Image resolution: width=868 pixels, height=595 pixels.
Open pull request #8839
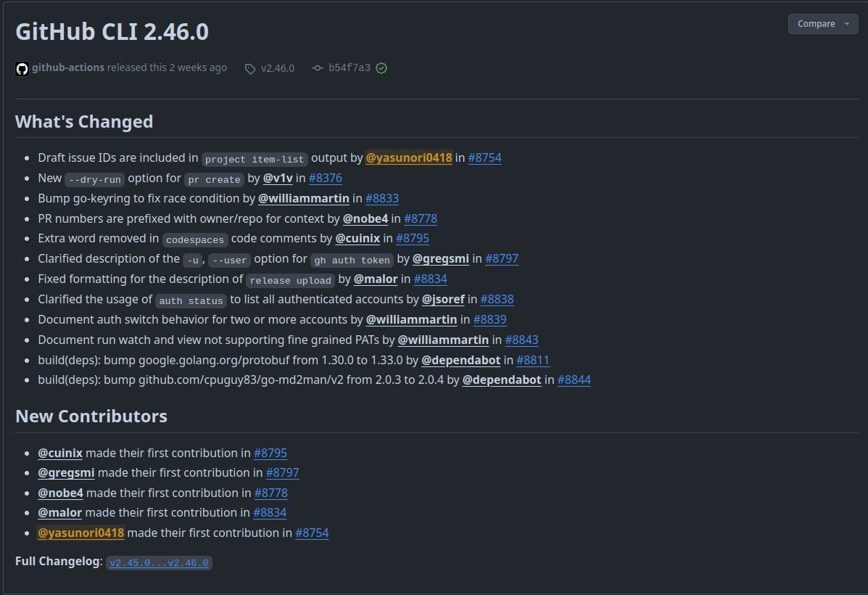490,320
